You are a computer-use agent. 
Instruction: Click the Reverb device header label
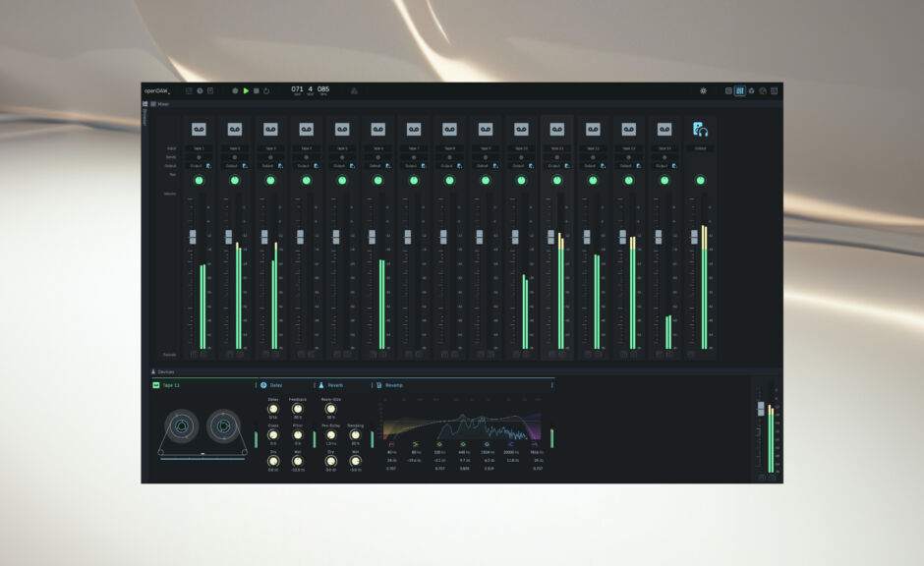[x=334, y=385]
